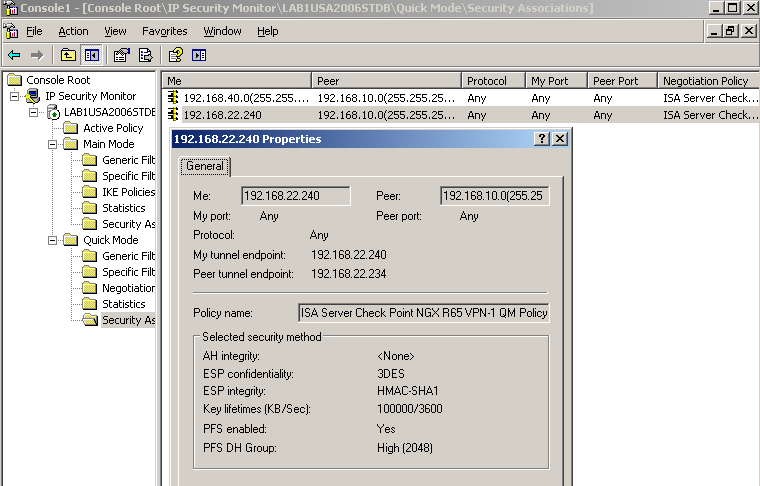The image size is (760, 486).
Task: Click the Quick Mode folder icon
Action: [71, 240]
